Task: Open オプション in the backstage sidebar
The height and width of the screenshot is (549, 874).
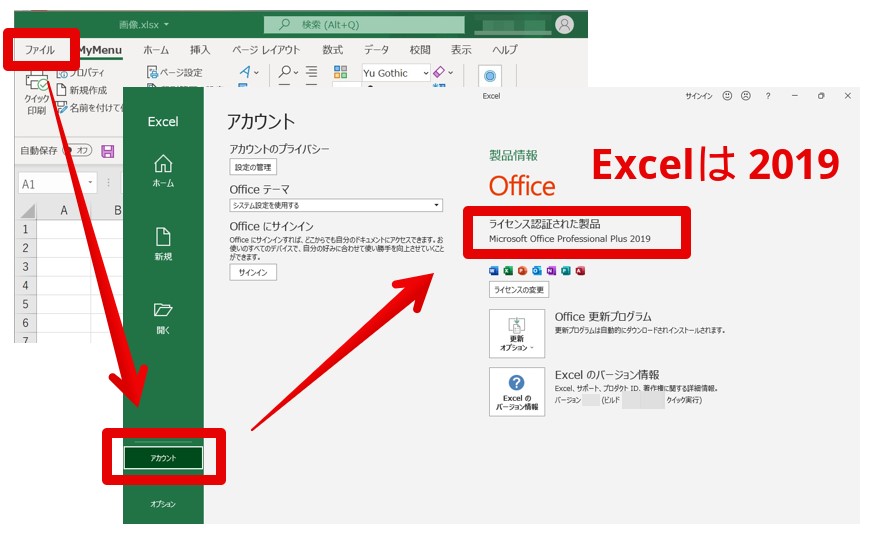Action: [x=163, y=504]
